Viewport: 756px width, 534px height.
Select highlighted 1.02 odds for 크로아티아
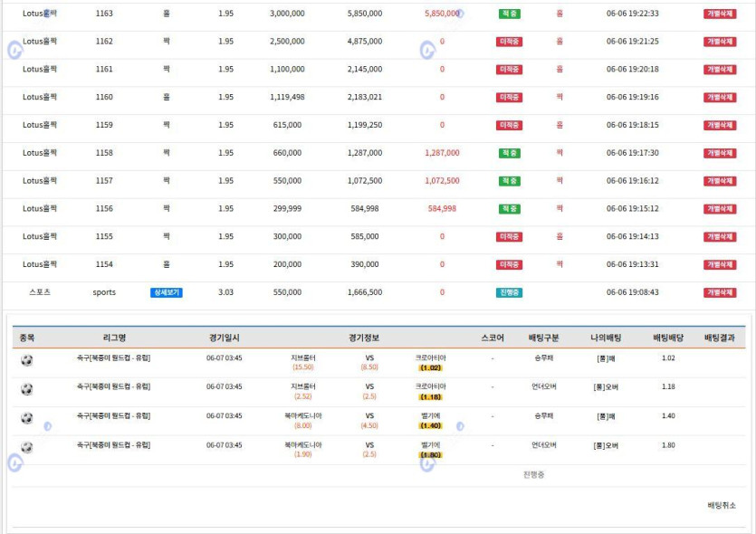coord(429,367)
